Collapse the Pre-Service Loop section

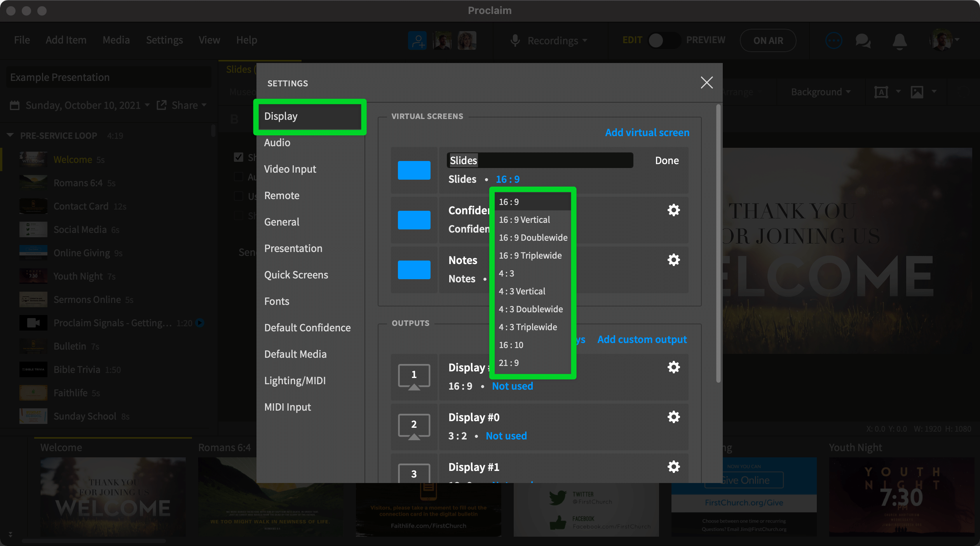coord(10,135)
